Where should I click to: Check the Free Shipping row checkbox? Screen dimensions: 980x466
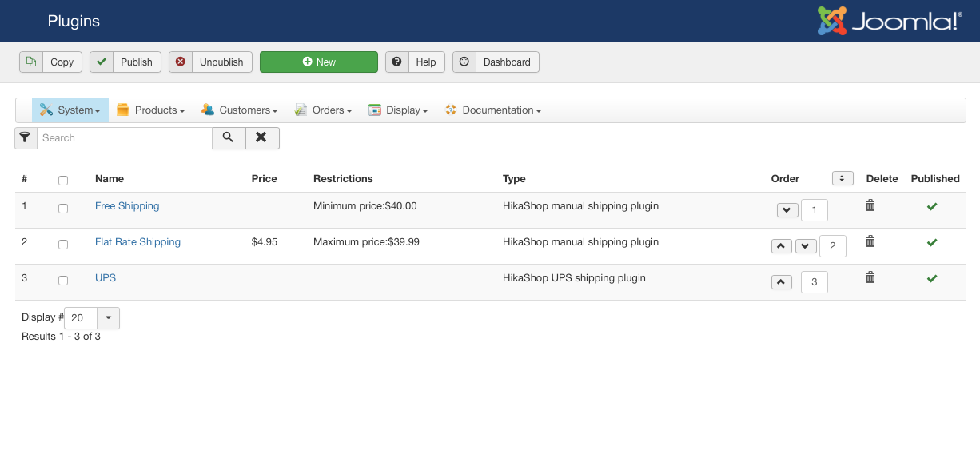pyautogui.click(x=63, y=209)
